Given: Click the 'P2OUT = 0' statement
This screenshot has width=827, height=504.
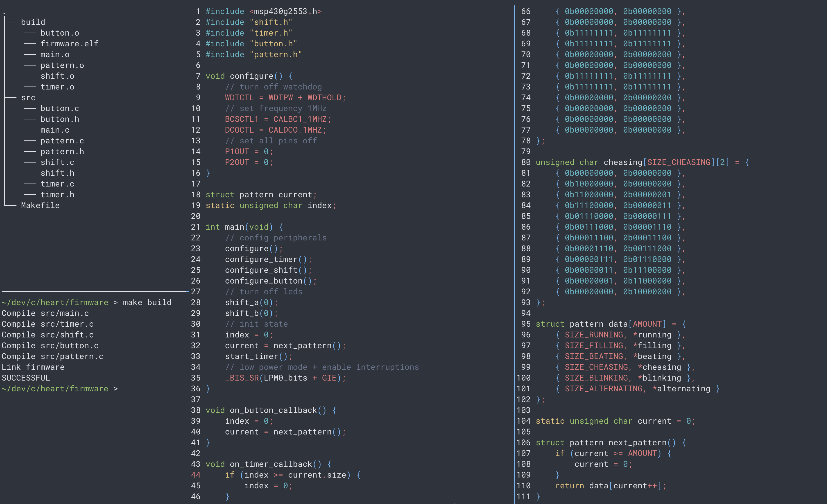Looking at the screenshot, I should point(249,162).
